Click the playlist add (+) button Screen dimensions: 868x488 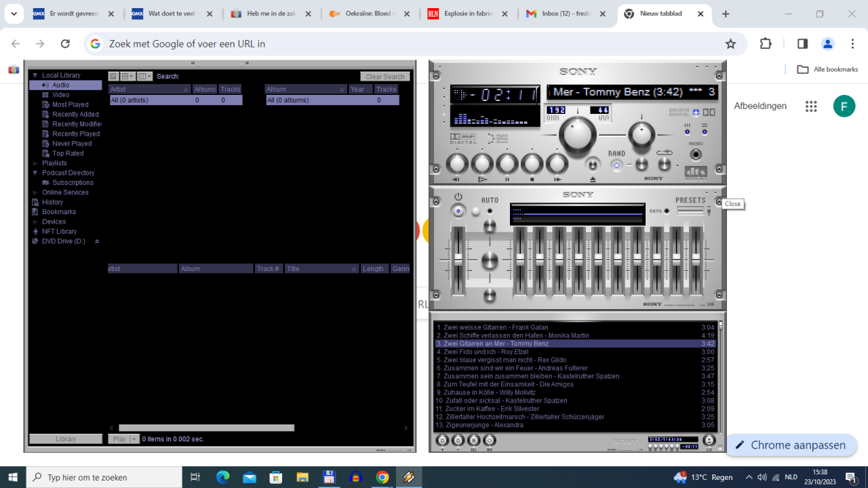click(443, 441)
